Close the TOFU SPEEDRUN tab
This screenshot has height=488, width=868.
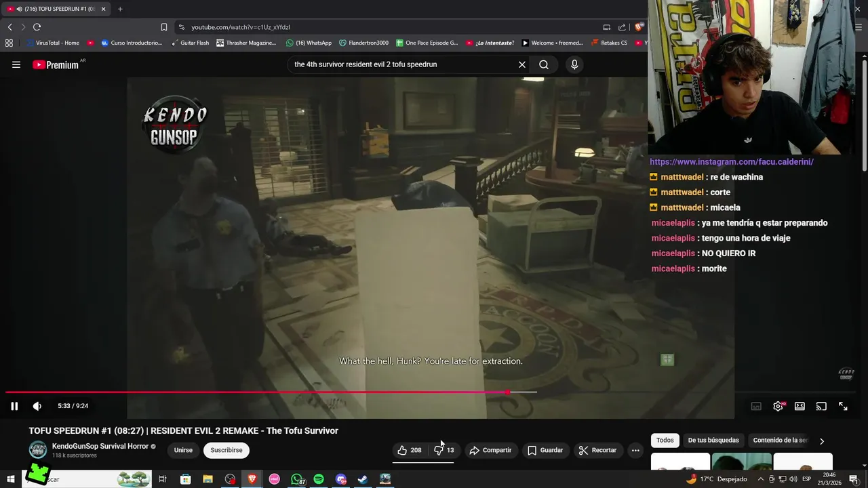pyautogui.click(x=103, y=9)
